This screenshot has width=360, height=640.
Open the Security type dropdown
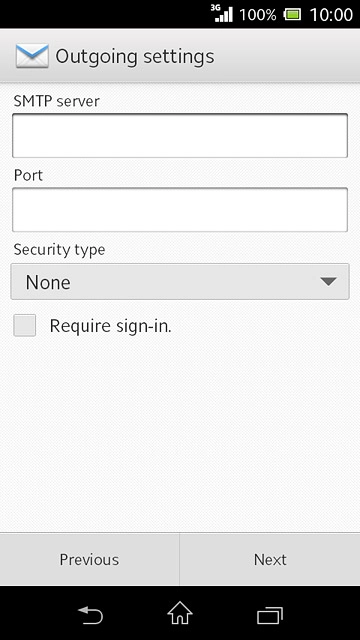click(180, 282)
